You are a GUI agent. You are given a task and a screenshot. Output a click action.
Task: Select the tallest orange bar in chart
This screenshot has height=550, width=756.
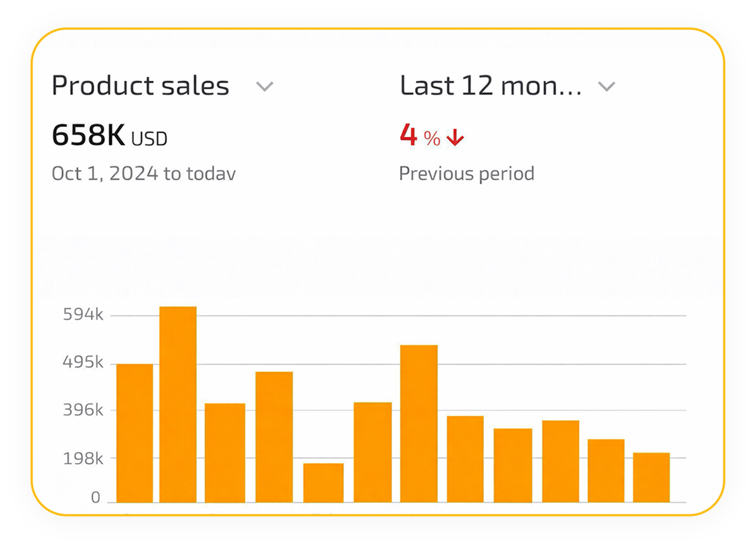(x=178, y=404)
